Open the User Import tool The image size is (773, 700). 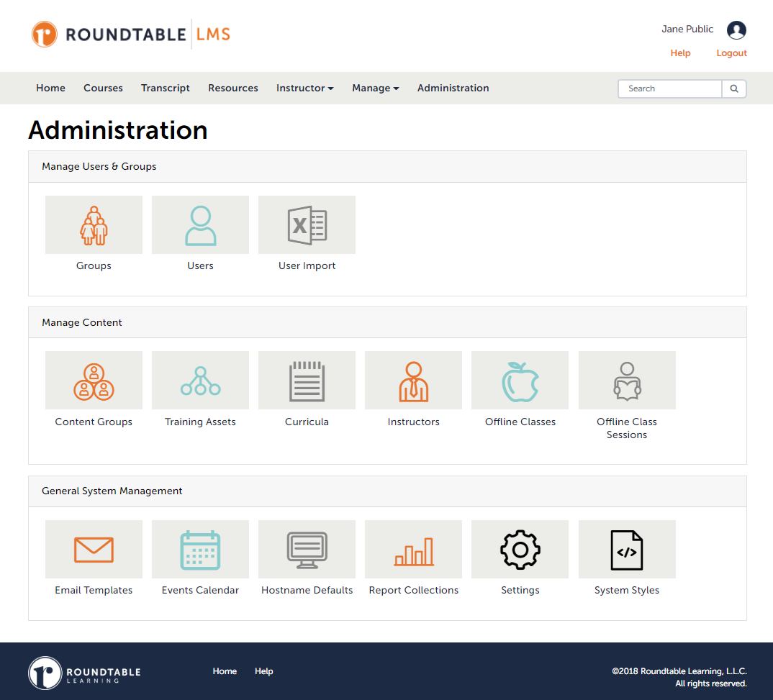click(x=307, y=224)
